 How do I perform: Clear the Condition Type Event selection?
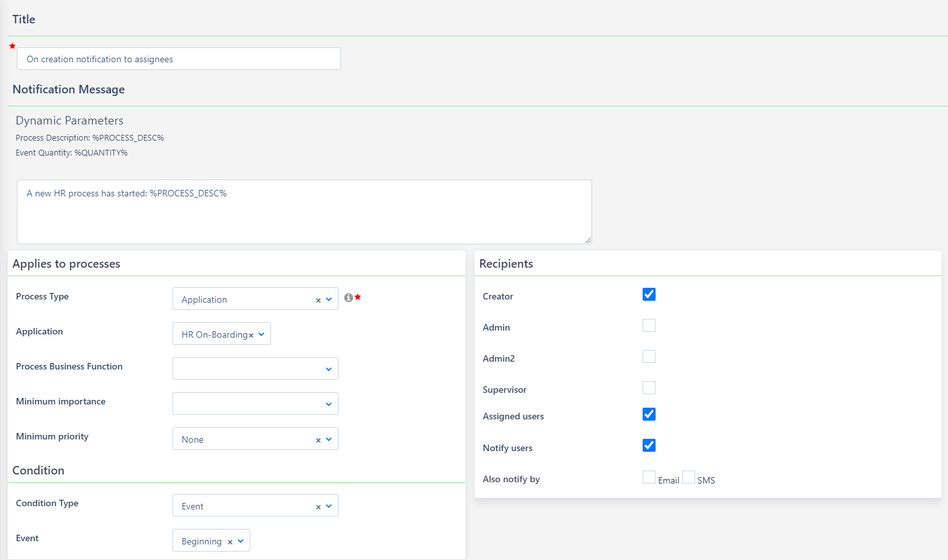pos(318,506)
